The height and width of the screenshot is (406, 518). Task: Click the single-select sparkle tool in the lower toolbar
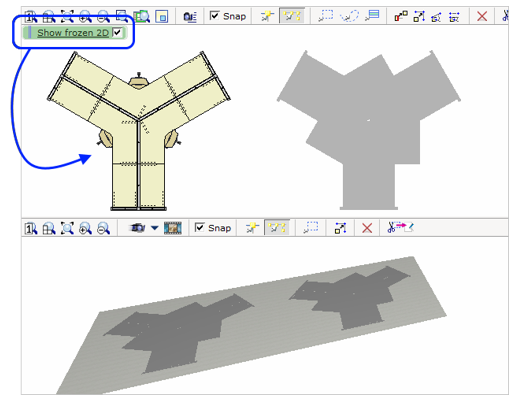click(252, 228)
